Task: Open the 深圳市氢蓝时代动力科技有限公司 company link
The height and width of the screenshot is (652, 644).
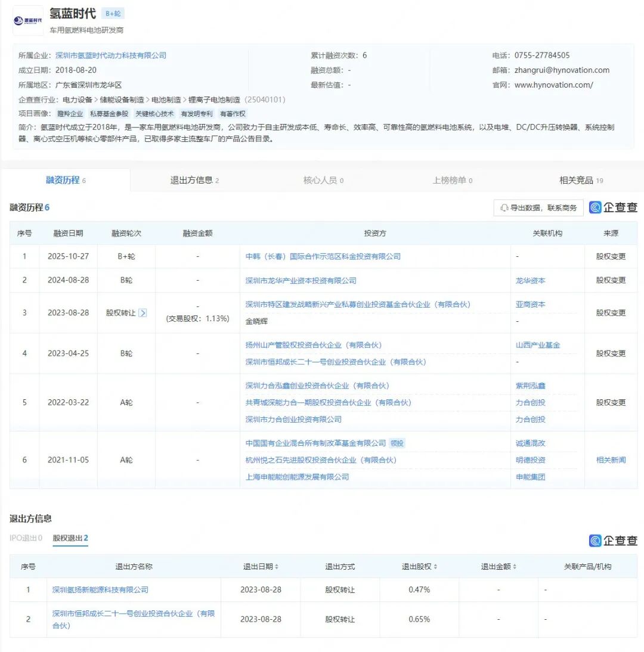Action: [110, 55]
